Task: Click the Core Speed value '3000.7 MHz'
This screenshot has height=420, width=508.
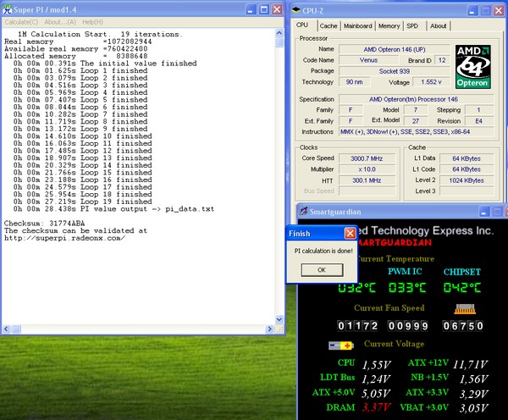Action: (367, 158)
